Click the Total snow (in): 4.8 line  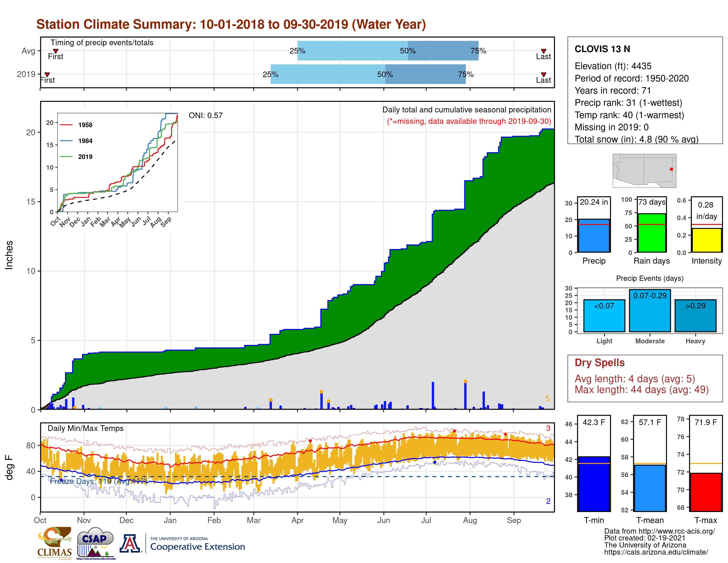tap(636, 139)
